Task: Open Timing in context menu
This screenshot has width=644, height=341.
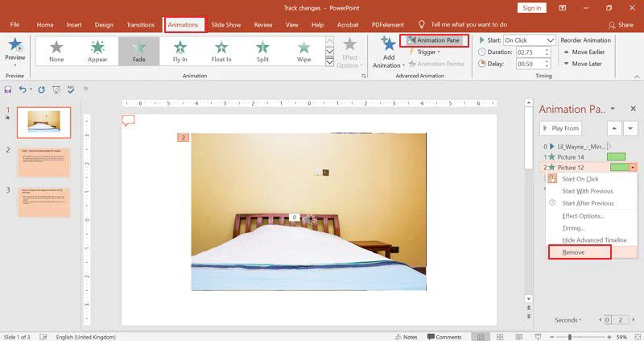Action: [x=592, y=228]
